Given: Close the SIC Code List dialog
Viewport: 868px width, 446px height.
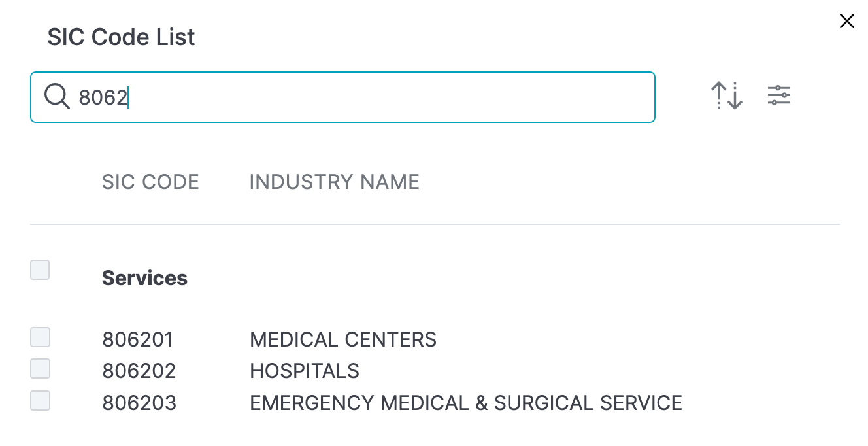Looking at the screenshot, I should pyautogui.click(x=846, y=22).
